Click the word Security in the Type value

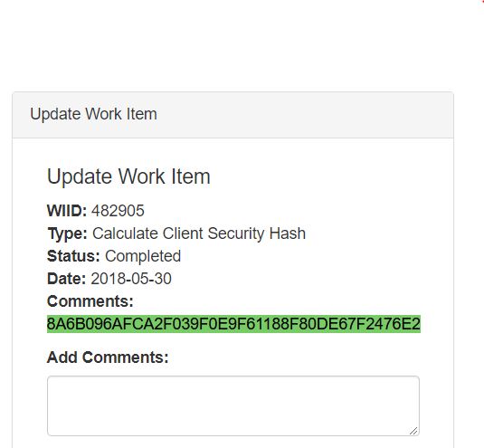(236, 234)
